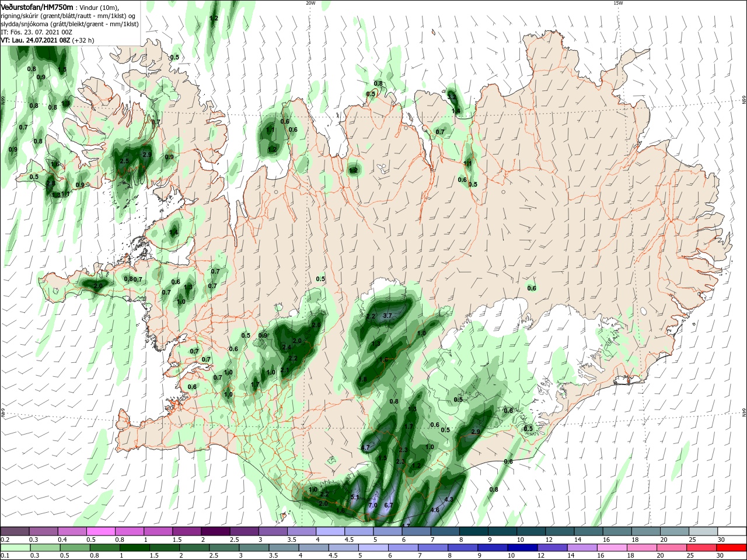
Task: Select lower rain scale swatch between 0.5 and 0.8
Action: [x=75, y=548]
